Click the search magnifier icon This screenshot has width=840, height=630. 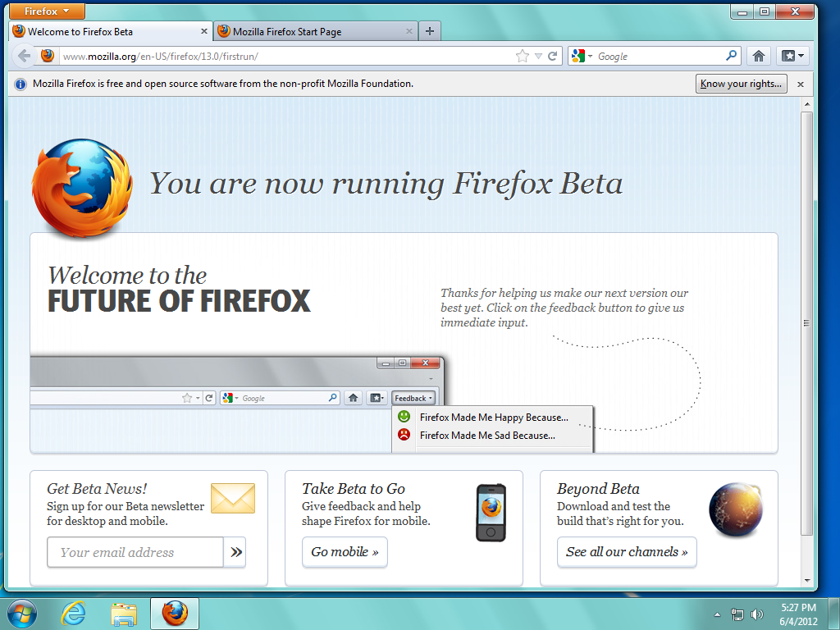coord(731,56)
